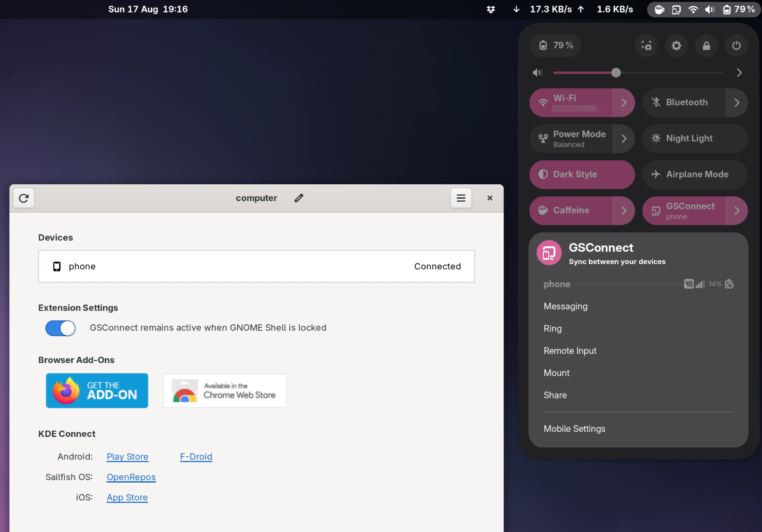The width and height of the screenshot is (762, 532).
Task: Select Messaging in GSConnect menu
Action: [638, 307]
